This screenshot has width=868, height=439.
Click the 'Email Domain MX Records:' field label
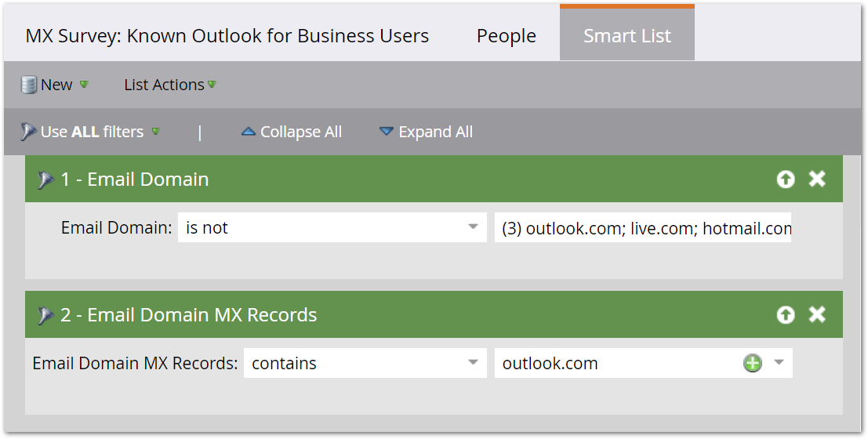pyautogui.click(x=135, y=363)
